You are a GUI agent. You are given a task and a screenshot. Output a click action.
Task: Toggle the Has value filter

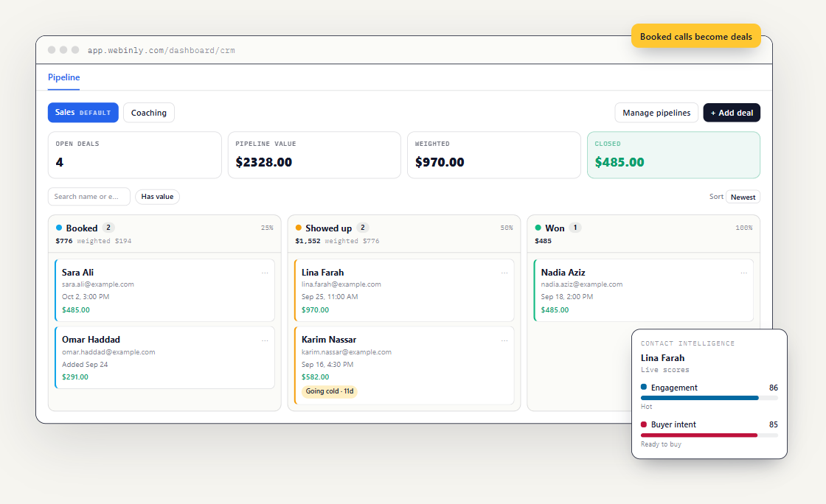pyautogui.click(x=158, y=196)
